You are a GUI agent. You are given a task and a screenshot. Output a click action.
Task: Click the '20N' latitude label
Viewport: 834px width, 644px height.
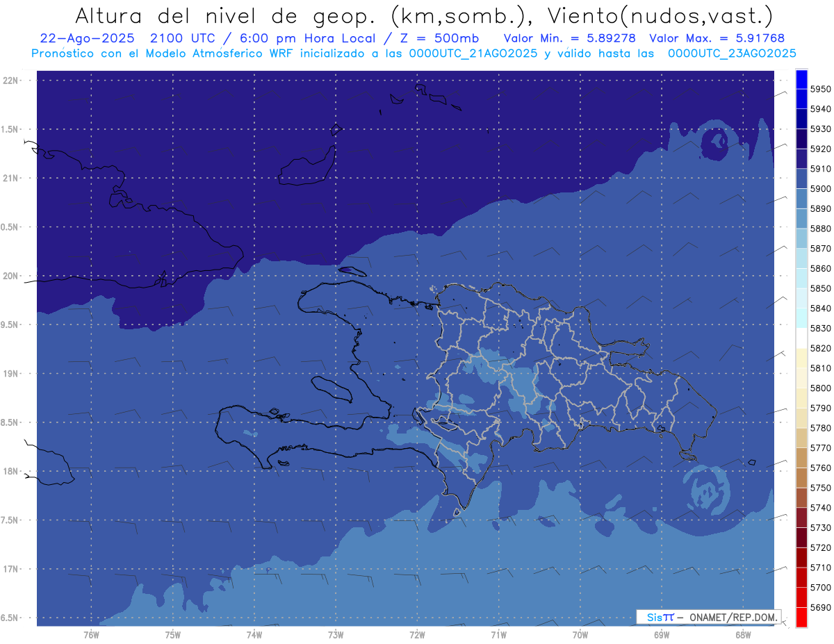click(10, 276)
